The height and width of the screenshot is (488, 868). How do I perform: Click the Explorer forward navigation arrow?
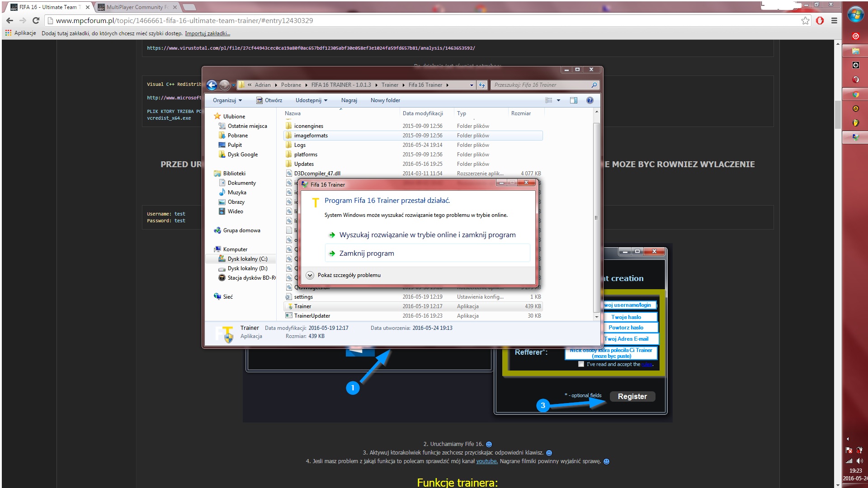pos(224,85)
